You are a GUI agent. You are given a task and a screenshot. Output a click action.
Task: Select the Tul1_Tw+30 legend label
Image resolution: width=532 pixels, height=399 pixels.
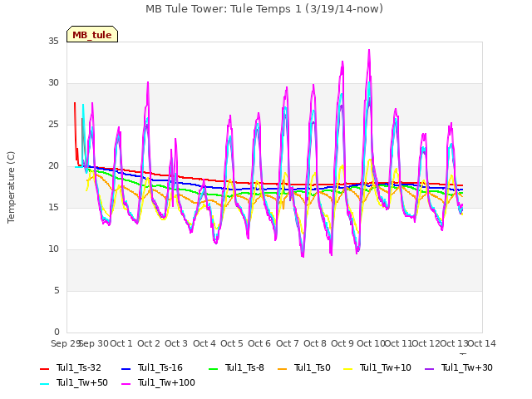pos(467,367)
